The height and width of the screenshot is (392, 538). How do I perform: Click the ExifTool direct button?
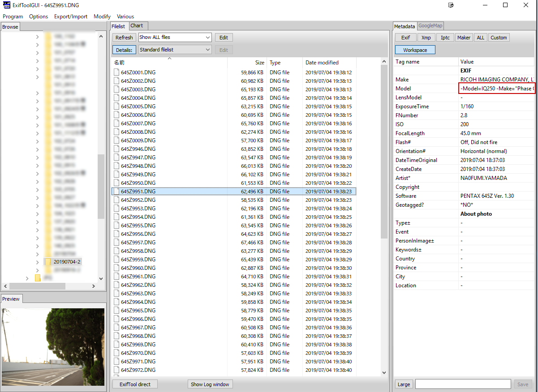pos(135,384)
